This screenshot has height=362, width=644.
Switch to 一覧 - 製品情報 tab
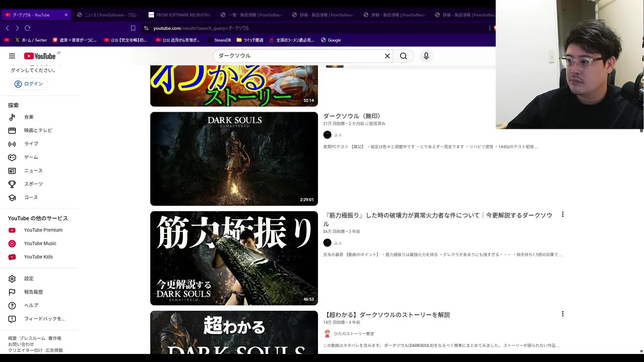[x=251, y=15]
